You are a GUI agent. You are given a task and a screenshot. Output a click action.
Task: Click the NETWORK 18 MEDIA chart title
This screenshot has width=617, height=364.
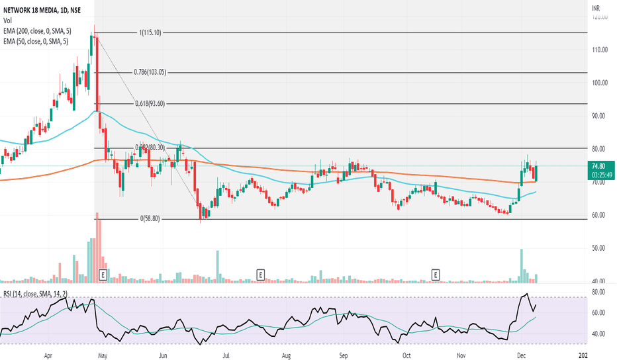pos(42,10)
